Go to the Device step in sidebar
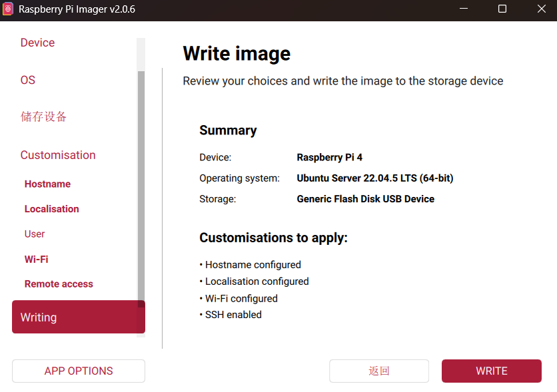This screenshot has height=392, width=557. pos(37,43)
